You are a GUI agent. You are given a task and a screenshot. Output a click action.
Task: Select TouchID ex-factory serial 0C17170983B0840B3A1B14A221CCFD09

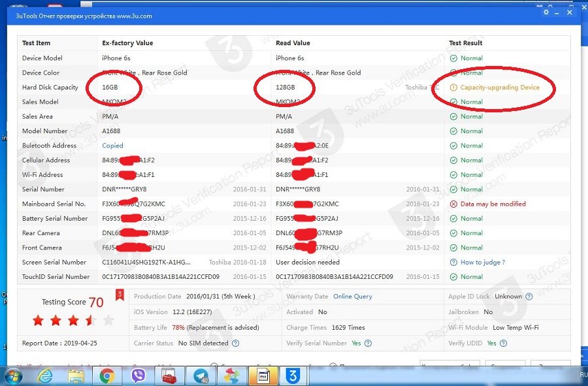click(x=161, y=277)
